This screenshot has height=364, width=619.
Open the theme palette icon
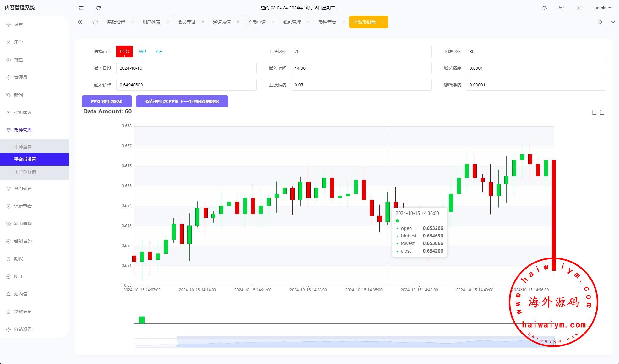544,8
